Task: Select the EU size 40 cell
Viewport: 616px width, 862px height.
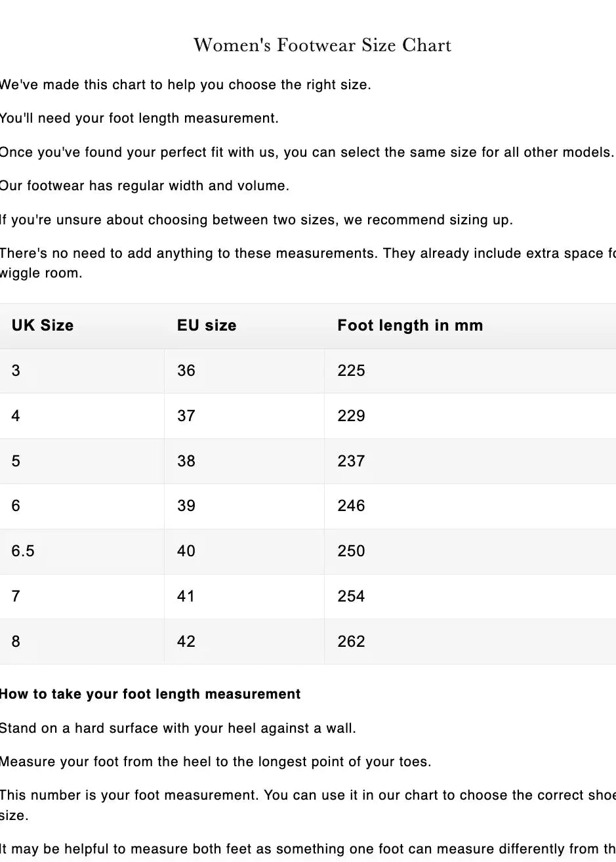Action: (186, 551)
